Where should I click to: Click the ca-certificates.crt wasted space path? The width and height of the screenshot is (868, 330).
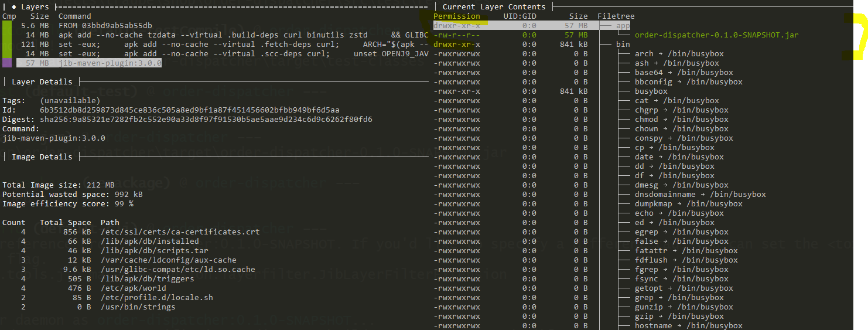click(x=180, y=232)
